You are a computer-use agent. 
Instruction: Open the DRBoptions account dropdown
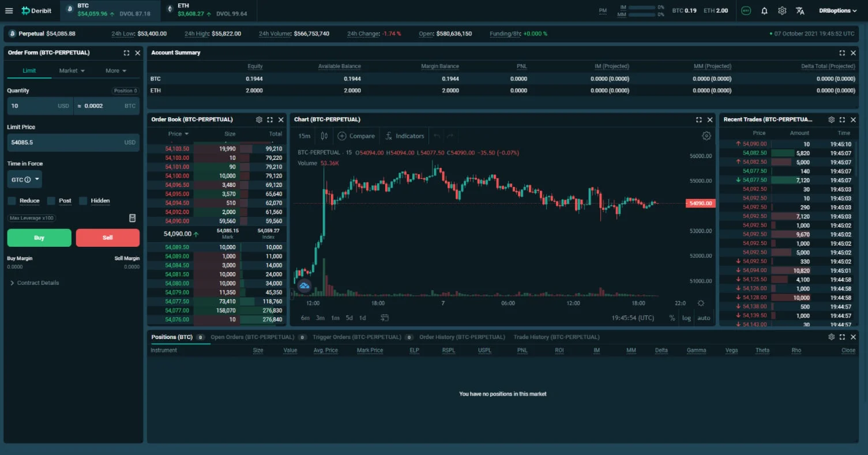coord(838,10)
